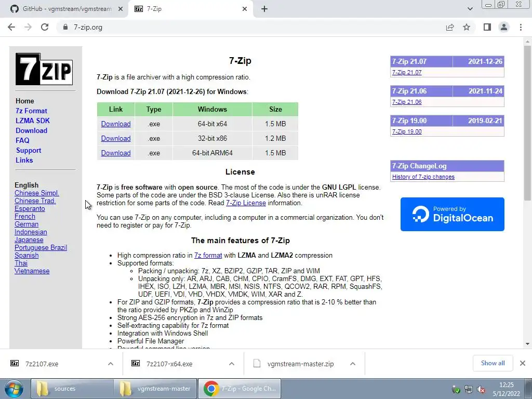Screen dimensions: 532x399
Task: Reload the 7-zip.org page
Action: point(45,27)
